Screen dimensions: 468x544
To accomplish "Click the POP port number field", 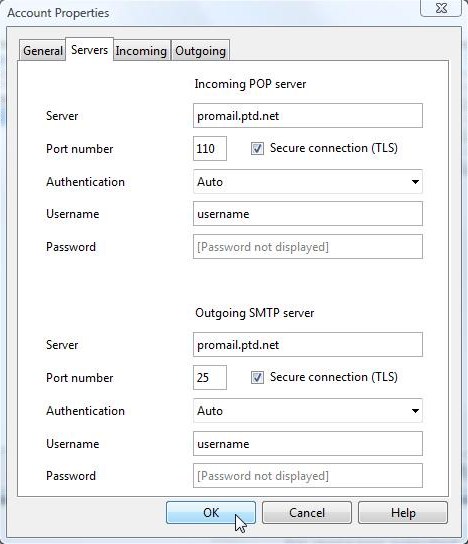I will (x=210, y=148).
